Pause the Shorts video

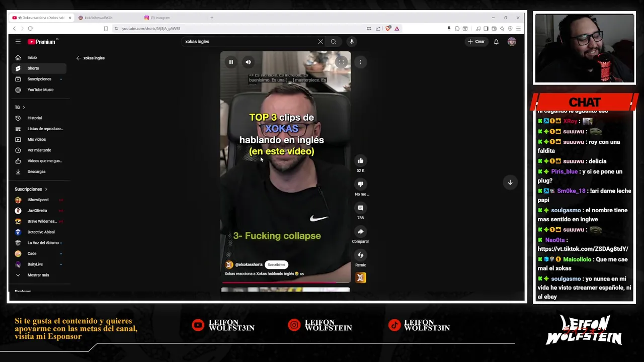point(231,62)
